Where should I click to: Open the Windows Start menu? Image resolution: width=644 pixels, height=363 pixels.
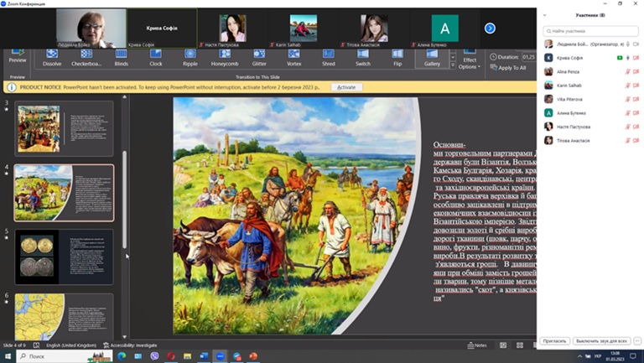(x=8, y=356)
